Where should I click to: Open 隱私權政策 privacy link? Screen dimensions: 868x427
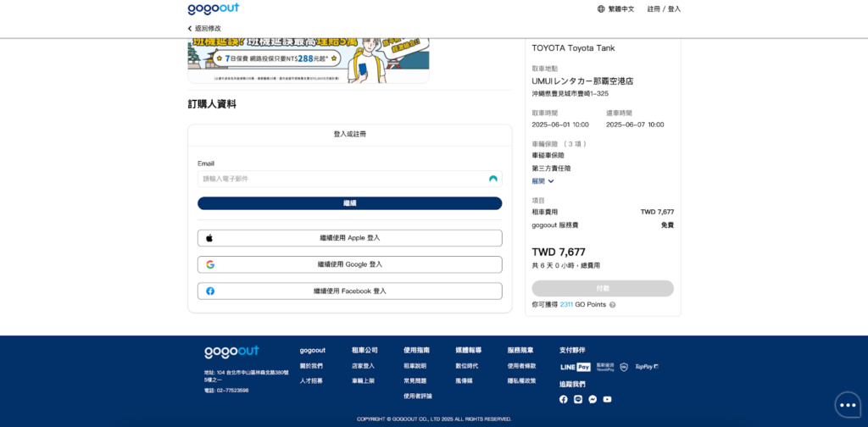coord(521,381)
